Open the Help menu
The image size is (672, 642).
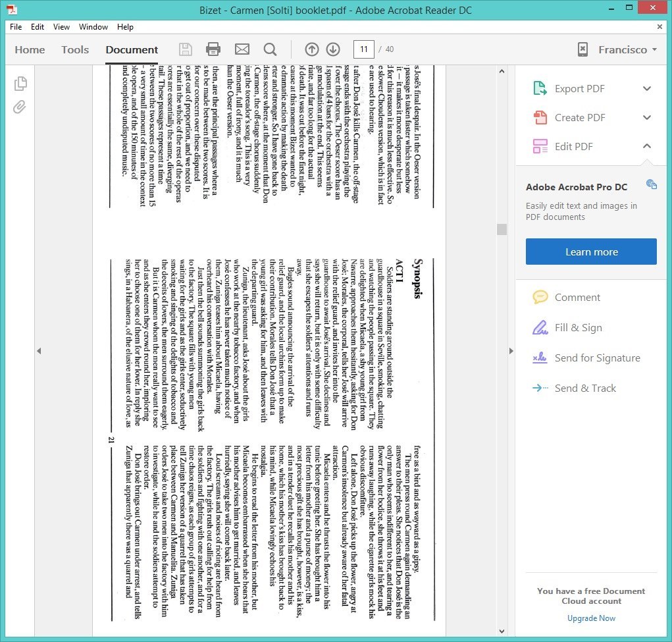125,26
